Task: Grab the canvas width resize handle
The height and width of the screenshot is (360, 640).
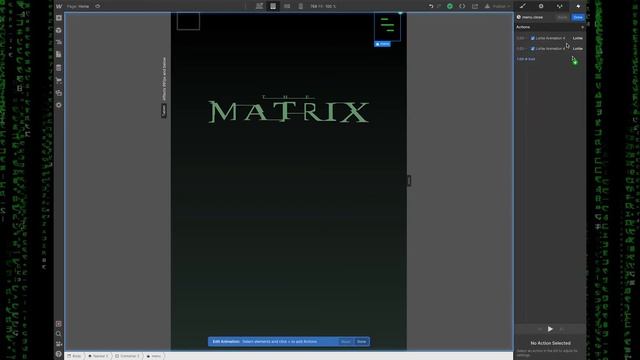Action: click(409, 180)
